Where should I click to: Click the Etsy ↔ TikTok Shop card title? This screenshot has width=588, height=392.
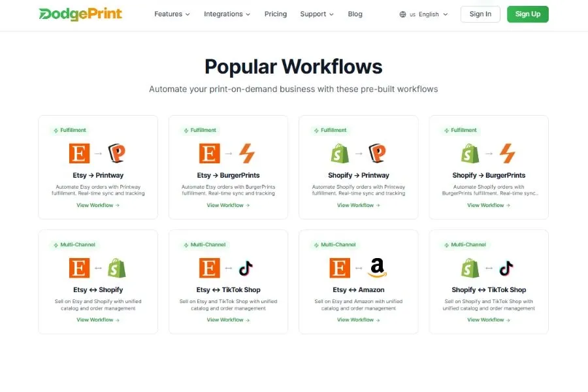(228, 290)
